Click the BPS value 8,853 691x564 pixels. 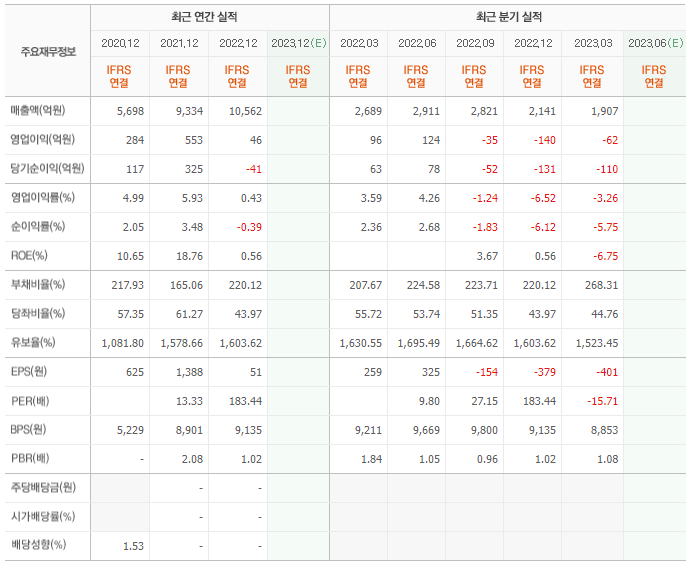[605, 430]
